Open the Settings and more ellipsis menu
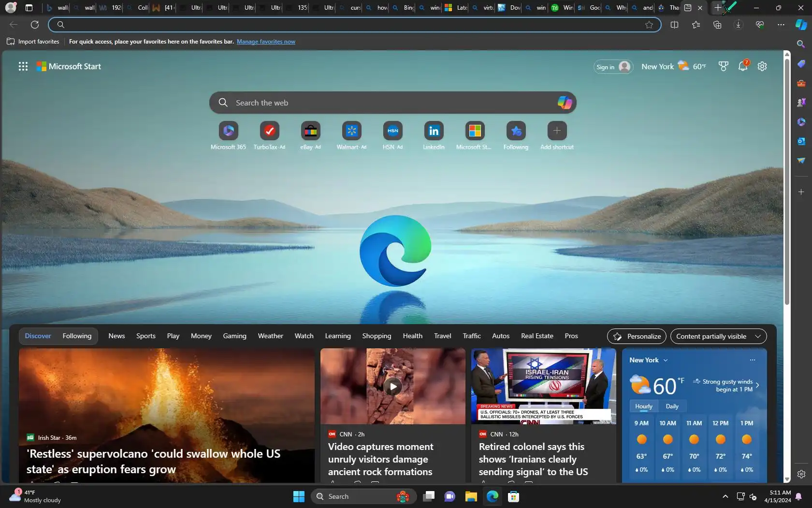The width and height of the screenshot is (812, 508). click(x=781, y=25)
